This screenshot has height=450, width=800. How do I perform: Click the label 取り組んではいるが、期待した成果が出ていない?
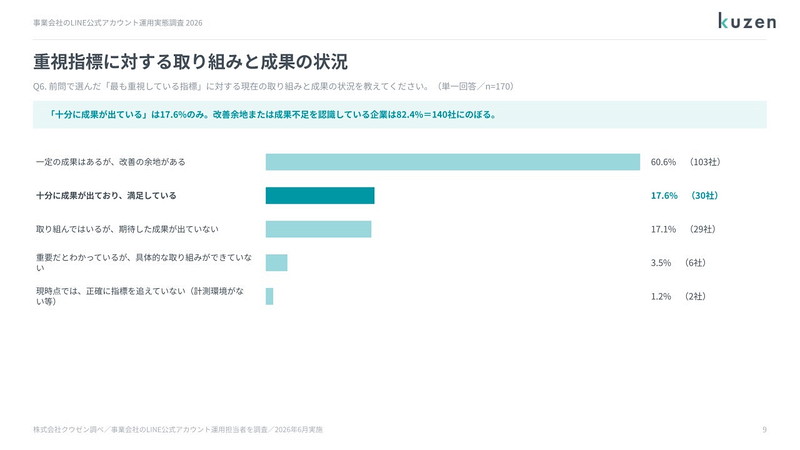[x=127, y=229]
